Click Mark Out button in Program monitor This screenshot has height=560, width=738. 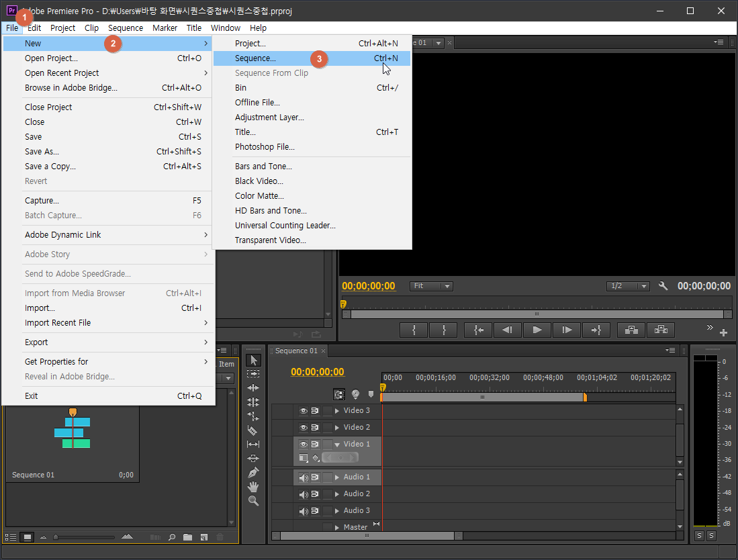[x=444, y=330]
